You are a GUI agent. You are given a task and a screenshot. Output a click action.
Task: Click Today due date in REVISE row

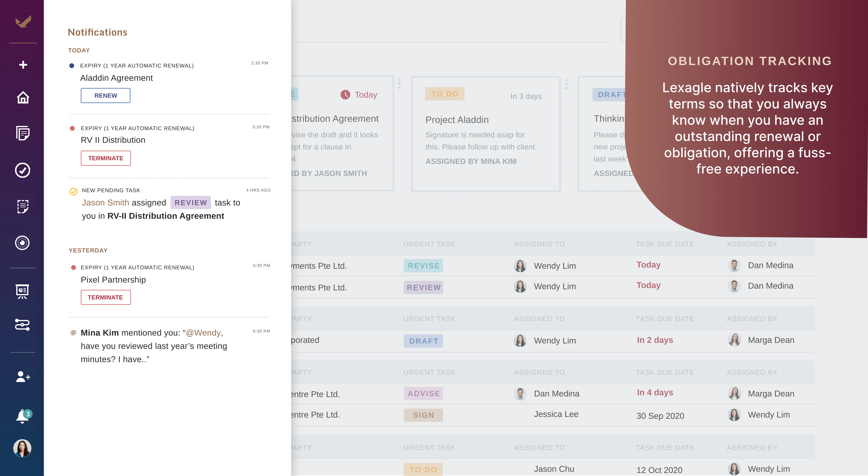[649, 265]
